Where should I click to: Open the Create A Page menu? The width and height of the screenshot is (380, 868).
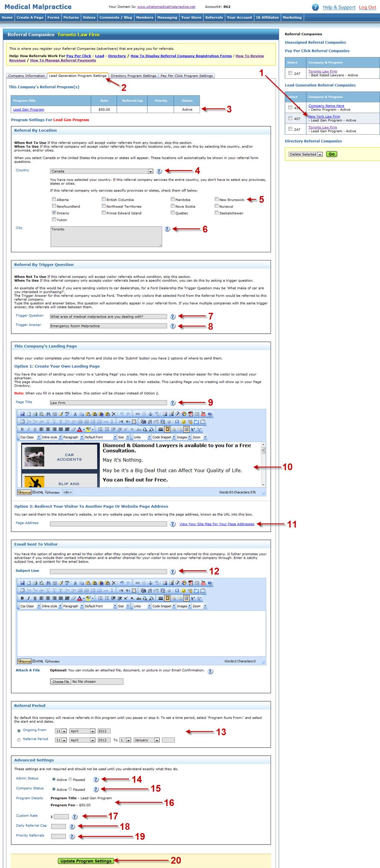pyautogui.click(x=30, y=17)
